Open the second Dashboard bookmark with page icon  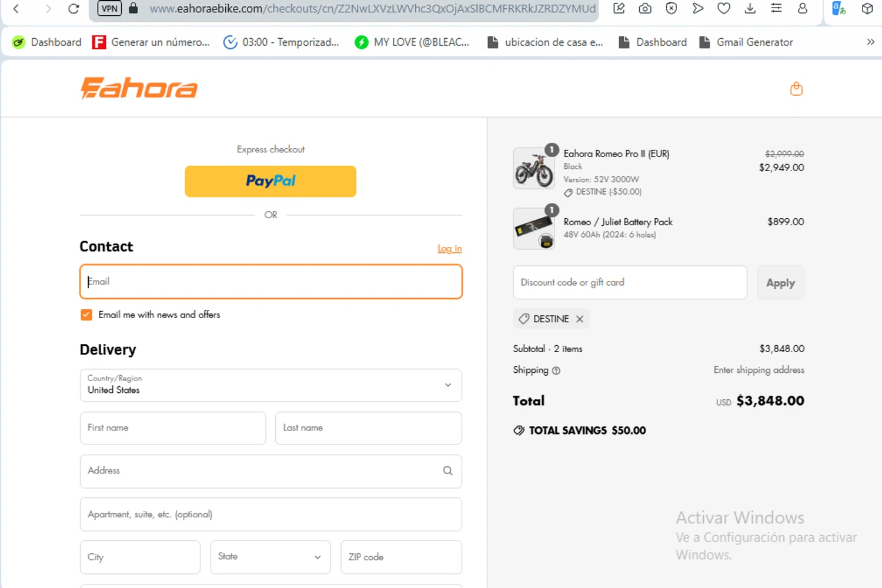coord(653,42)
